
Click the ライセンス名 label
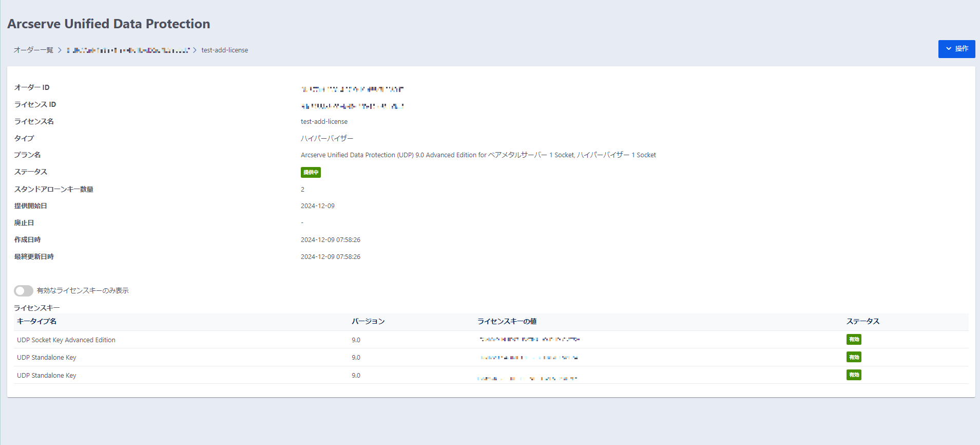[34, 121]
